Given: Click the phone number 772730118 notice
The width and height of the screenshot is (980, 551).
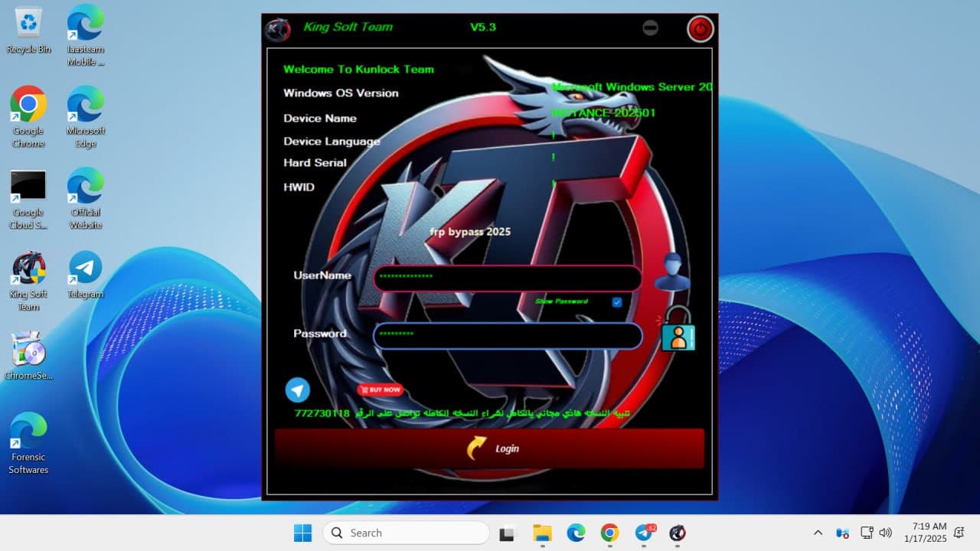Looking at the screenshot, I should 463,413.
